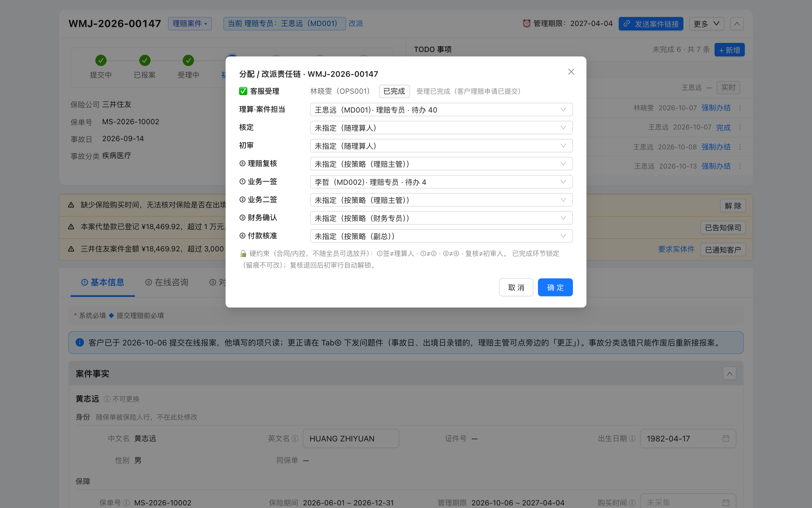Click the 取消 button in the dialog
Screen dimensions: 812x508
[516, 287]
